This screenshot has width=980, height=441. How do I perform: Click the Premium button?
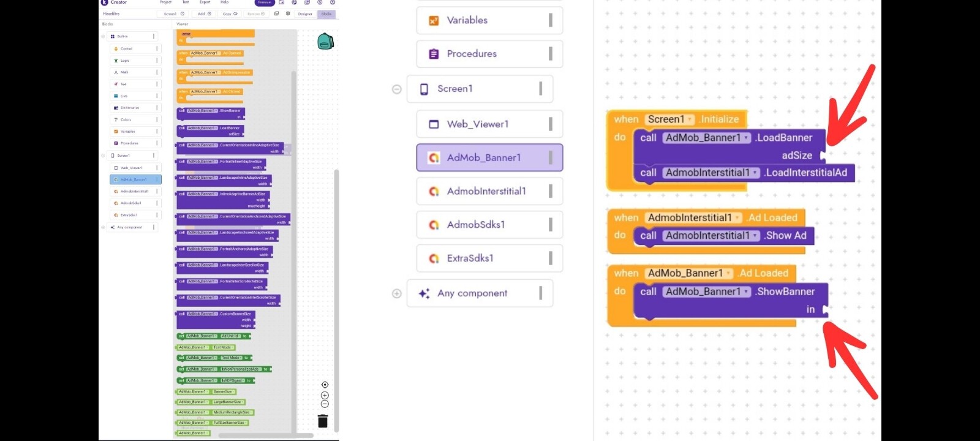265,2
